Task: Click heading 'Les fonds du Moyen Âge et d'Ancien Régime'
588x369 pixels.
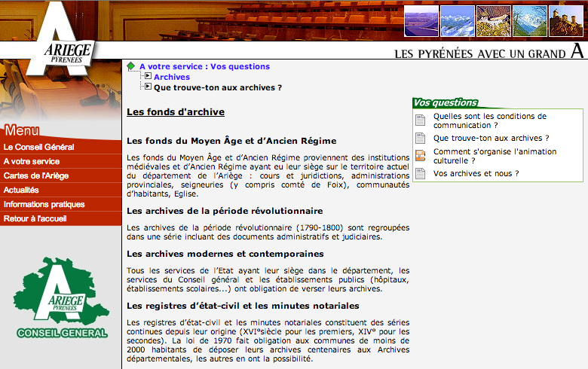Action: [231, 141]
